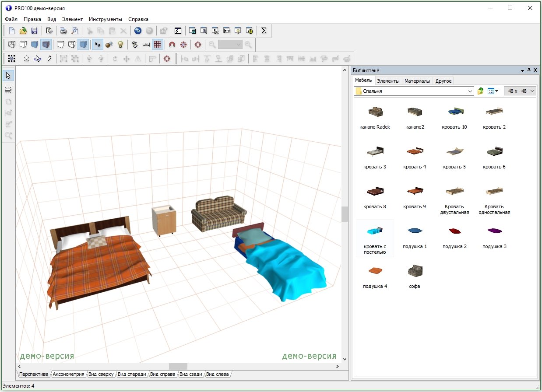Toggle the red grid display button

click(158, 44)
